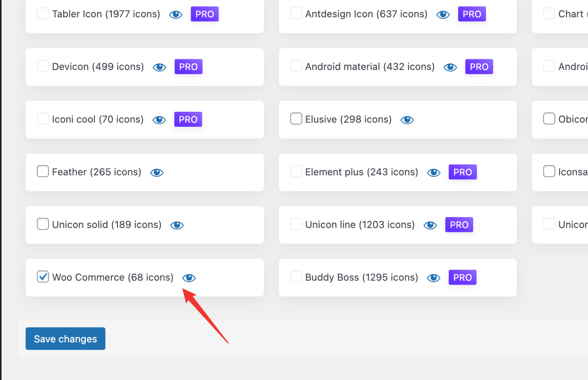Enable the Feather icons checkbox
This screenshot has height=380, width=588.
click(x=43, y=171)
